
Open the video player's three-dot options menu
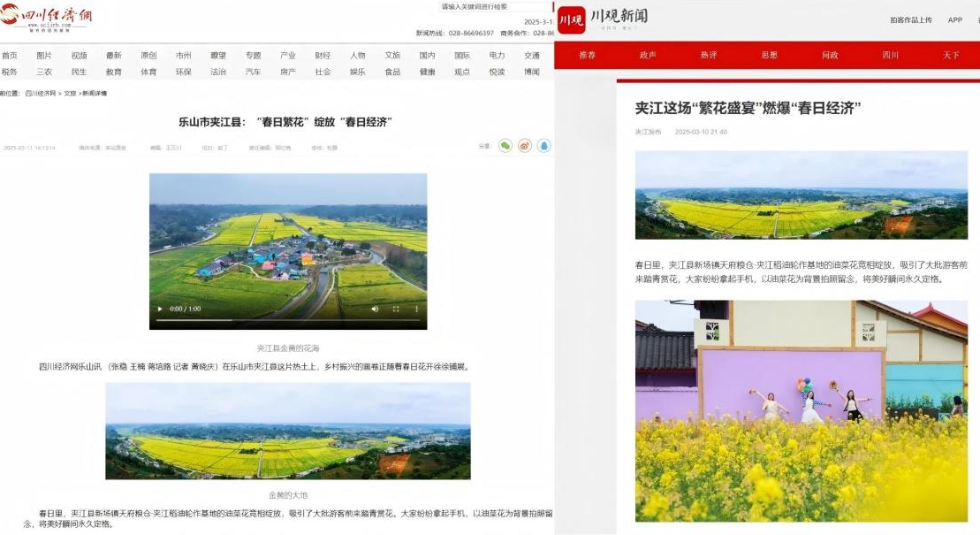(415, 309)
